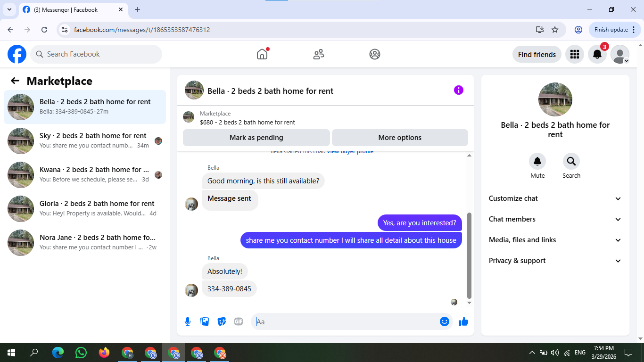Image resolution: width=644 pixels, height=362 pixels.
Task: Open the account profile avatar menu
Action: coord(620,54)
